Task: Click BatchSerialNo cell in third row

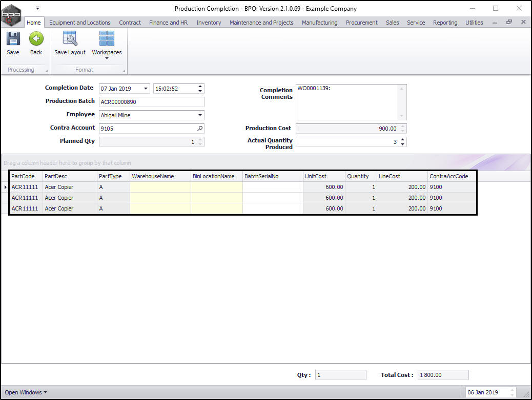Action: pos(273,208)
